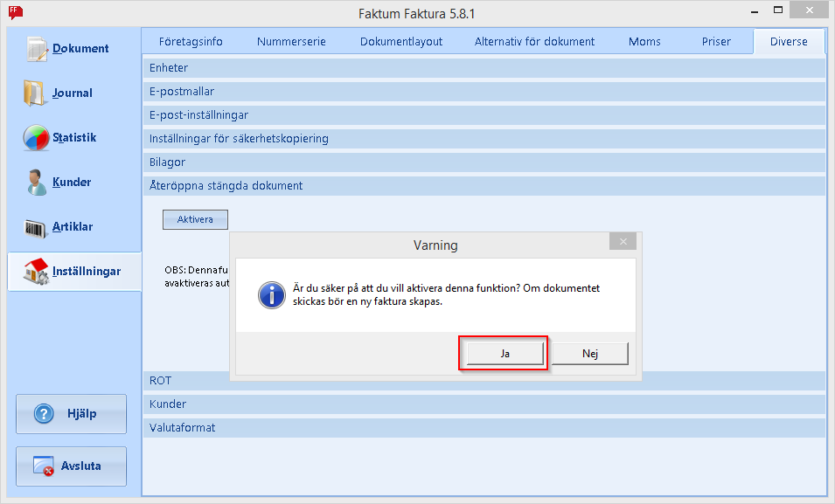The width and height of the screenshot is (835, 504).
Task: Click the Dokument sidebar icon
Action: (x=37, y=48)
